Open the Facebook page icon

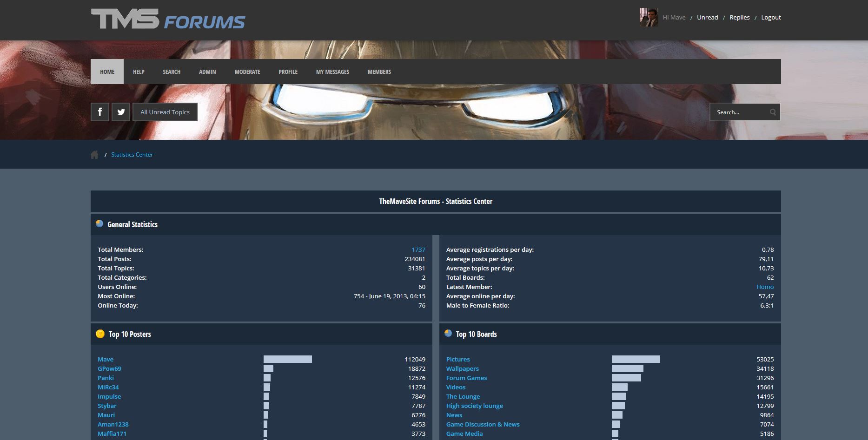100,112
